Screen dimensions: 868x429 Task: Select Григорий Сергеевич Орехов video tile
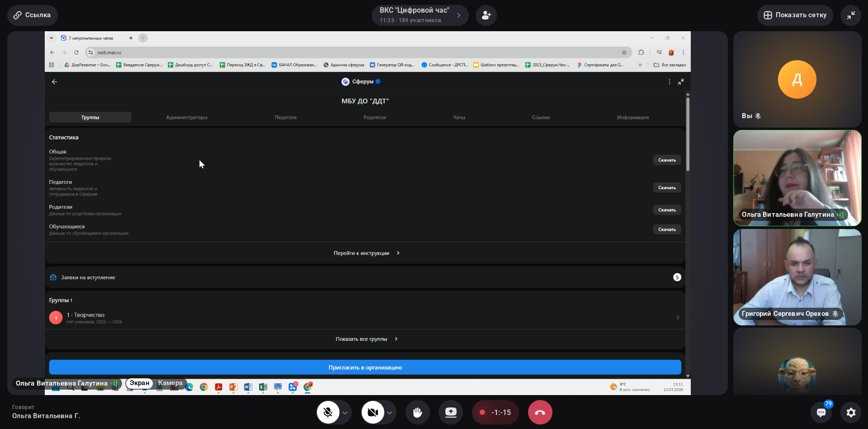797,277
